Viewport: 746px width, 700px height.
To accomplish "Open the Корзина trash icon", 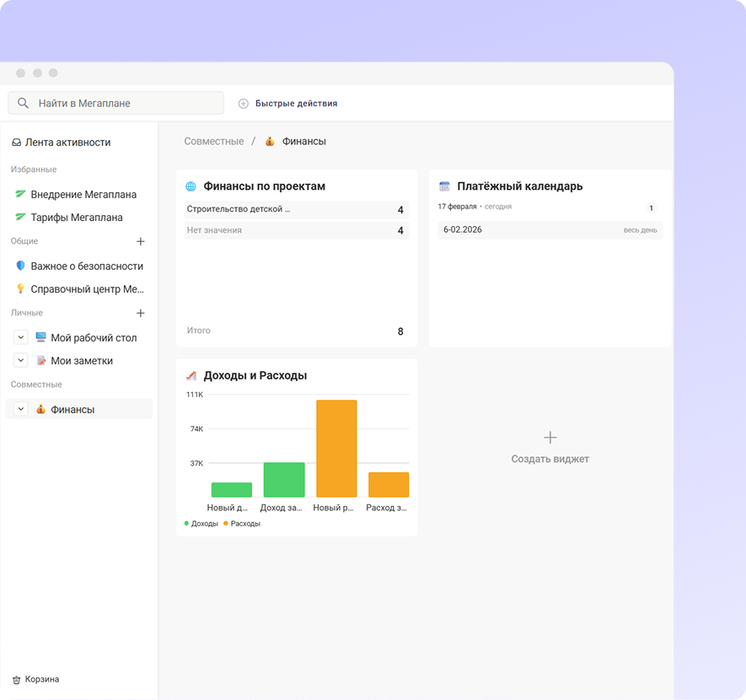I will [x=16, y=680].
